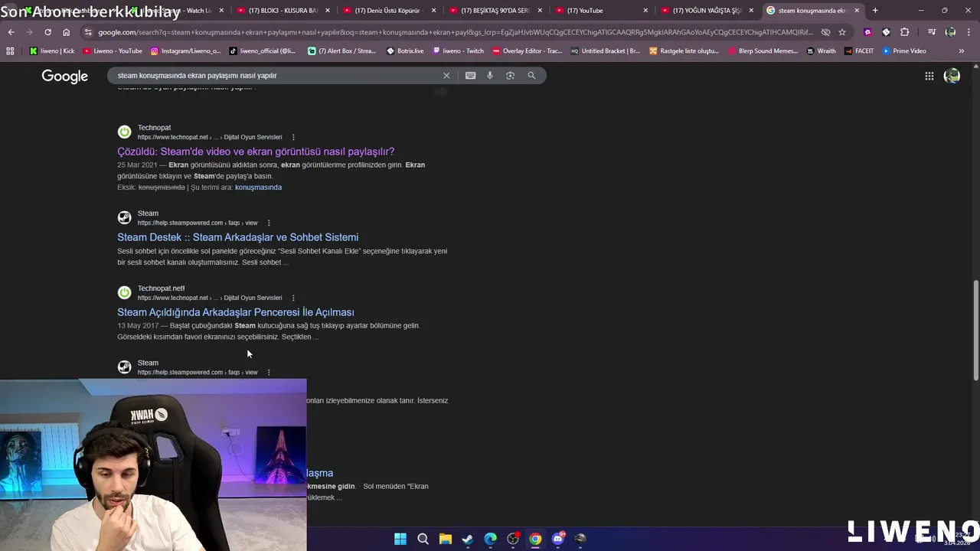The image size is (980, 551).
Task: Open the Google account avatar menu
Action: click(952, 76)
